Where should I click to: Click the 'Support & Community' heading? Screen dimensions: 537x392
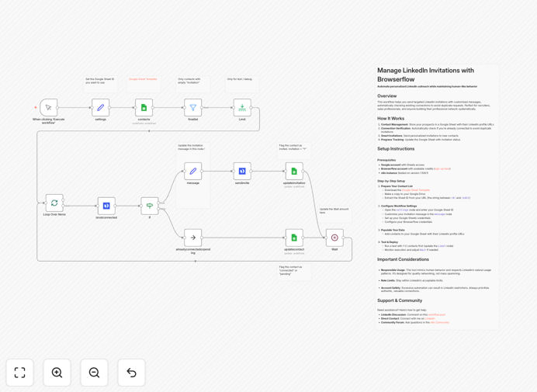[400, 300]
